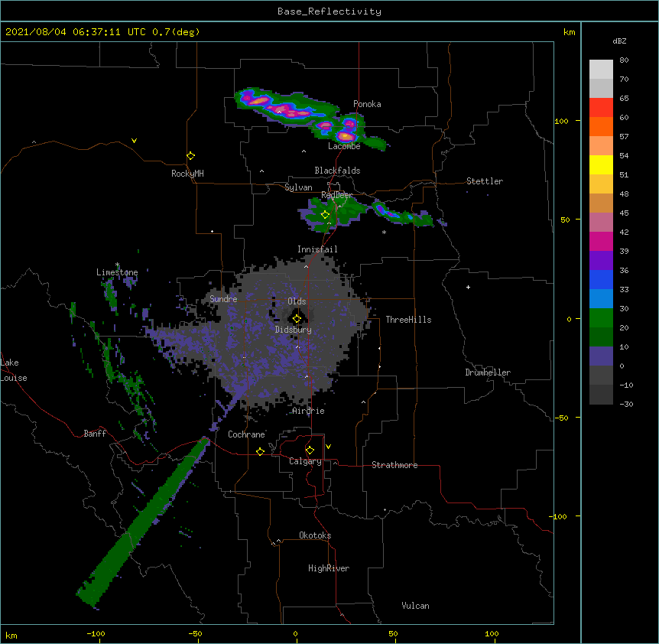659x644 pixels.
Task: Click the Drumheller label
Action: [x=488, y=372]
